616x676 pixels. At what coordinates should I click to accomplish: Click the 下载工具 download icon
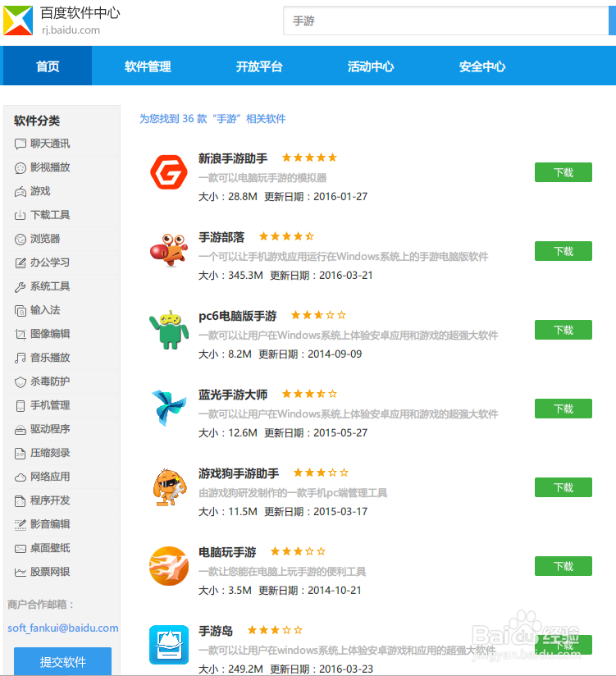tap(21, 215)
